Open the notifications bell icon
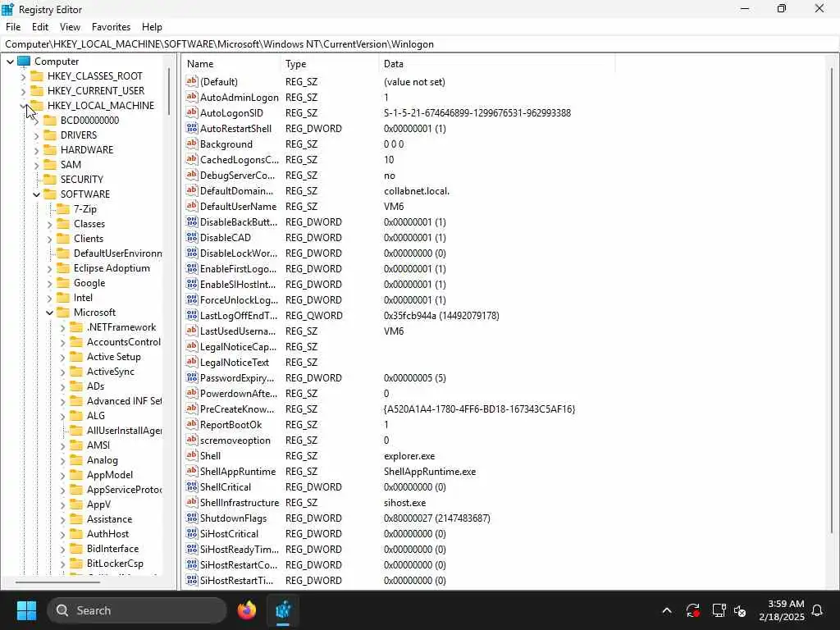This screenshot has height=630, width=840. pyautogui.click(x=817, y=610)
